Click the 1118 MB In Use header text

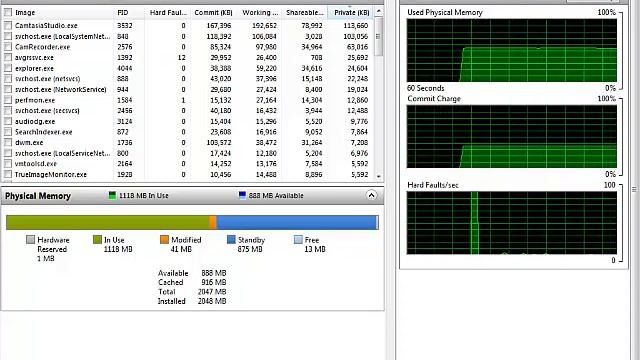(143, 196)
